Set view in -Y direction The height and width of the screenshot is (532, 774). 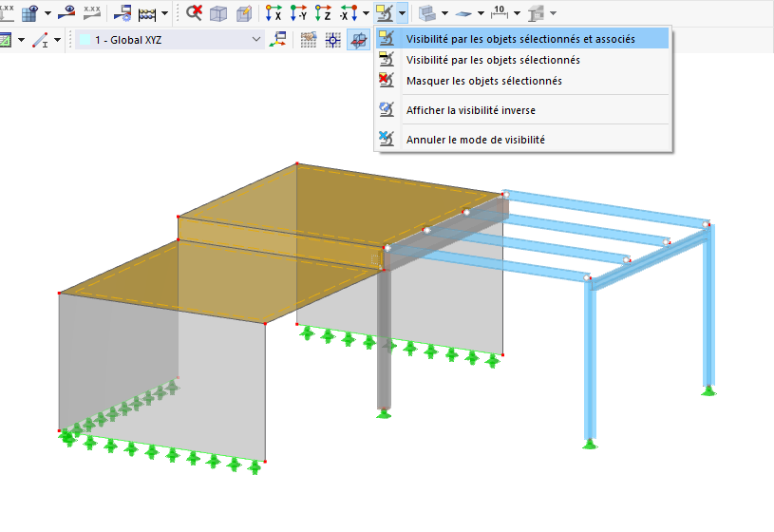click(x=298, y=13)
